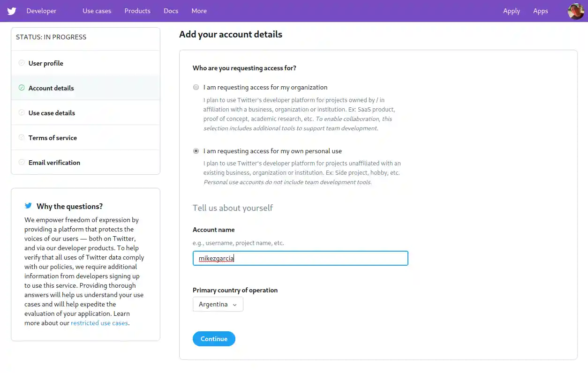Screen dimensions: 588x373
Task: Select the Use case details step in sidebar
Action: (52, 112)
